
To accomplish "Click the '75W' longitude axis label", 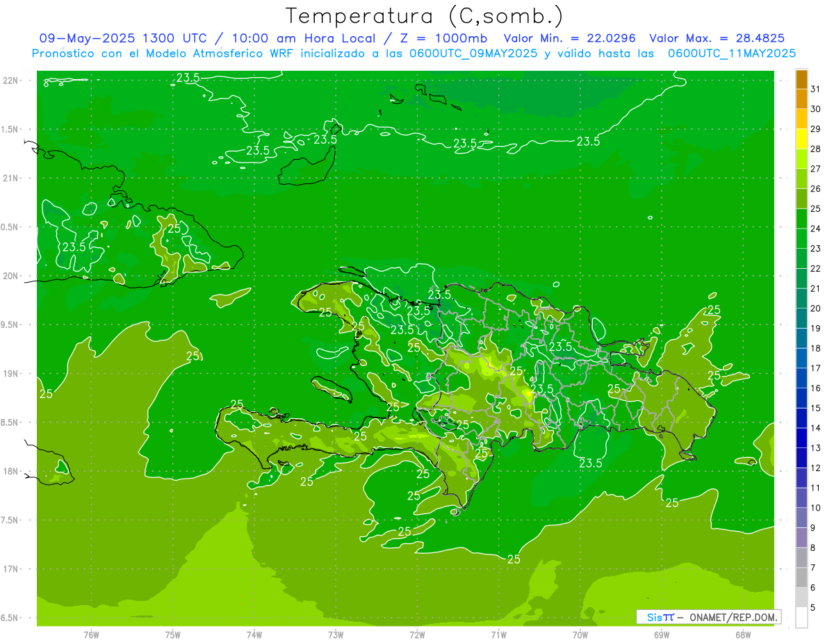I will click(x=173, y=635).
